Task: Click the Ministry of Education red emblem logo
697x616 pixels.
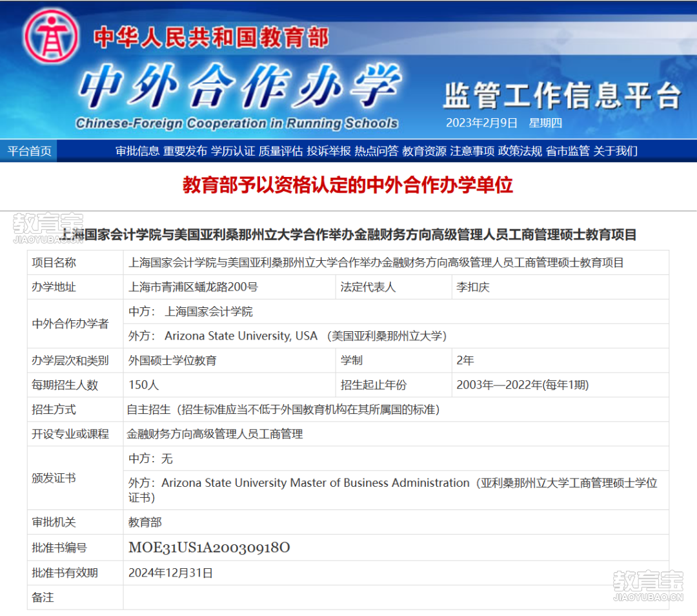Action: click(x=51, y=37)
